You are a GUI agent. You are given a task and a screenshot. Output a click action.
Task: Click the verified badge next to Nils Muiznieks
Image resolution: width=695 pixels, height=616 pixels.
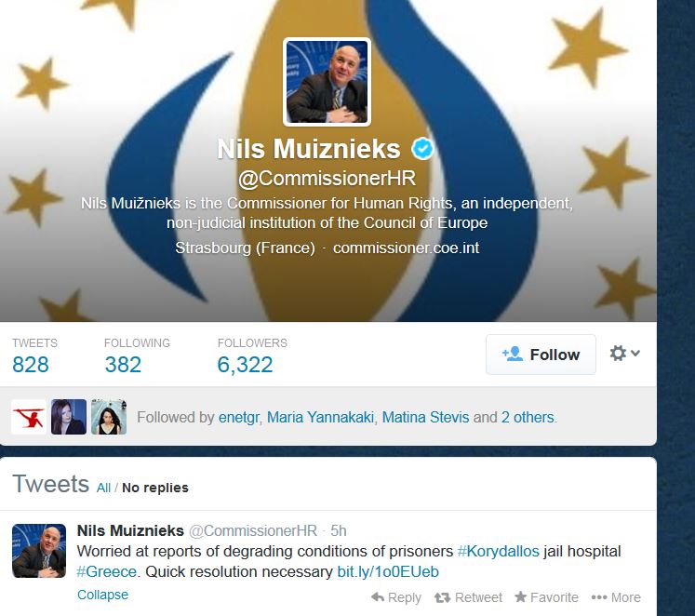pyautogui.click(x=422, y=149)
